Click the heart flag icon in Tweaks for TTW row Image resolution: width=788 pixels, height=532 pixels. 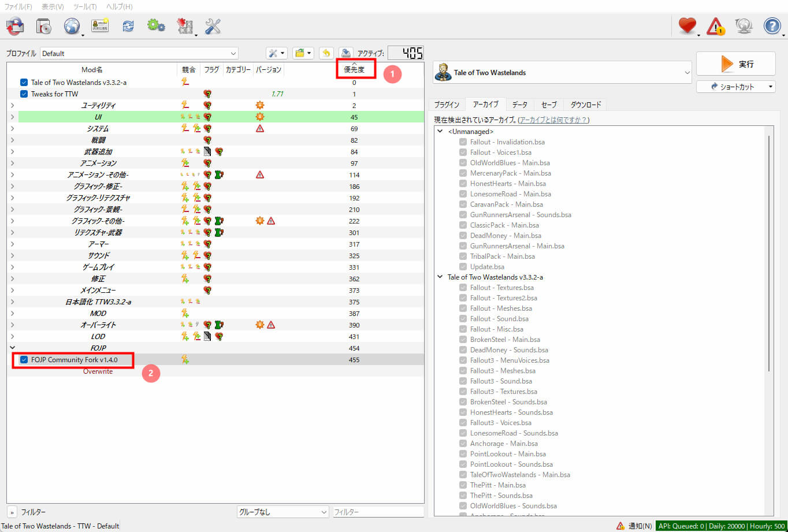tap(207, 94)
